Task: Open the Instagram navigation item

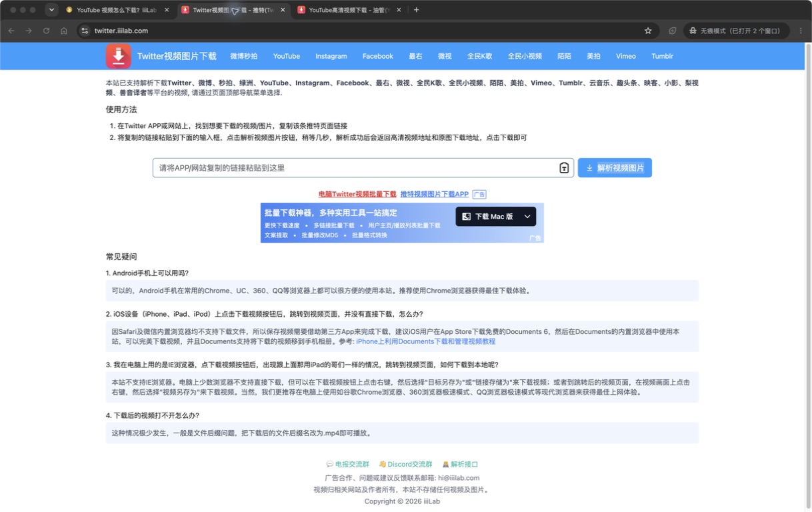Action: pos(331,56)
